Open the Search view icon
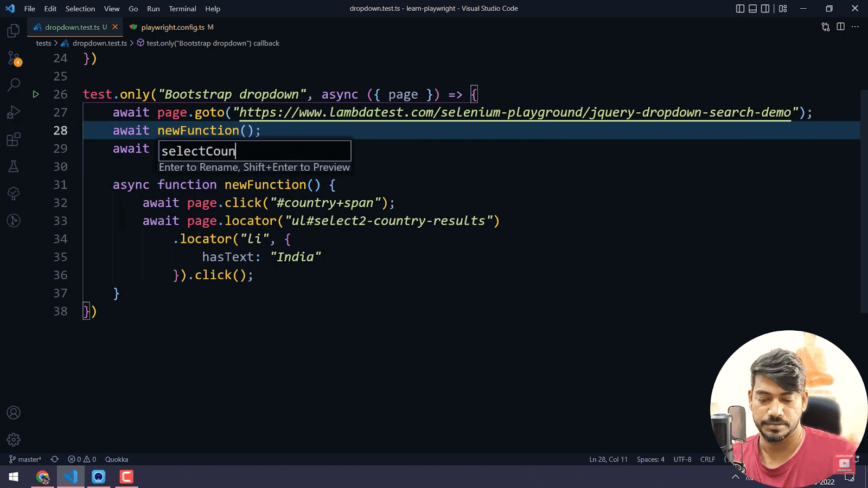Screen dimensions: 868x488 pyautogui.click(x=14, y=85)
